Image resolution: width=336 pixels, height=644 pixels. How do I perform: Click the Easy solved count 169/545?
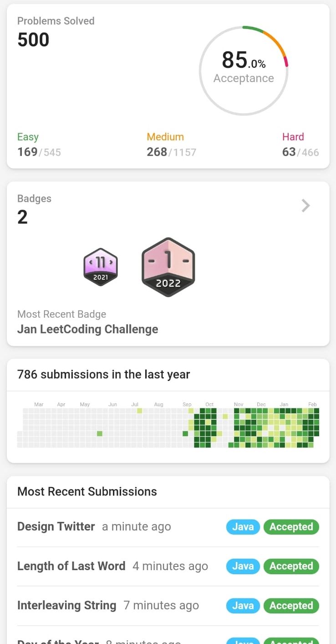coord(39,152)
